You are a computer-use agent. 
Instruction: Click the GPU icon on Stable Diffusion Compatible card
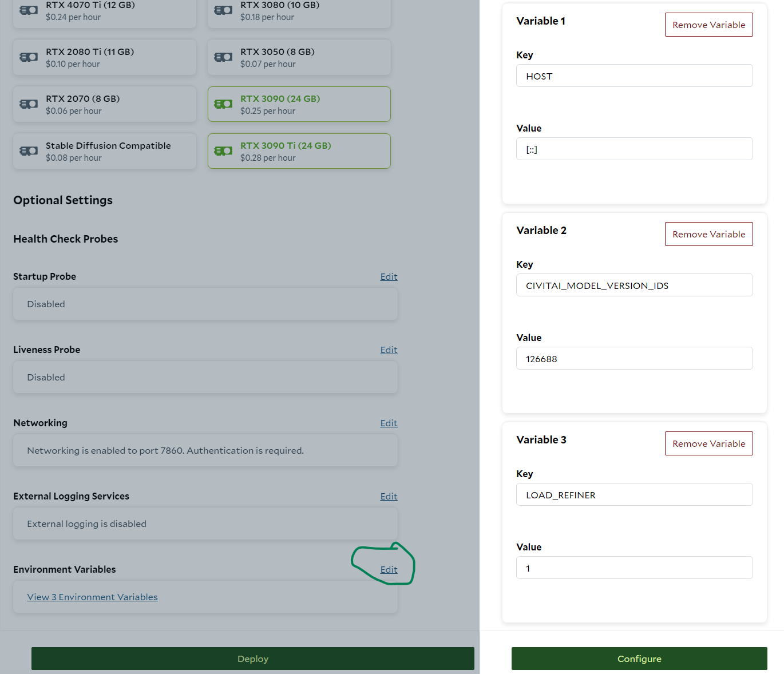[x=29, y=150]
